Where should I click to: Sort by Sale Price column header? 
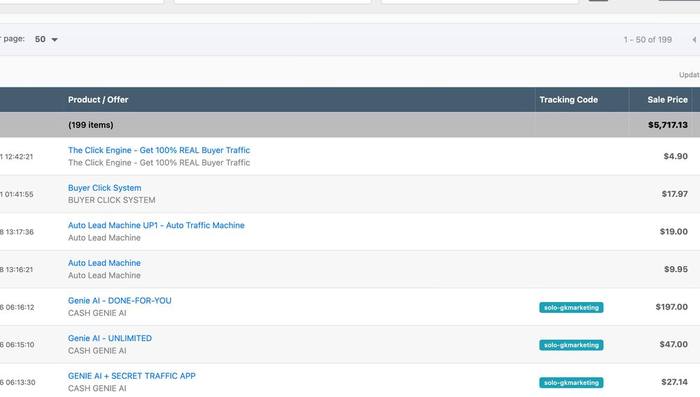[x=667, y=100]
